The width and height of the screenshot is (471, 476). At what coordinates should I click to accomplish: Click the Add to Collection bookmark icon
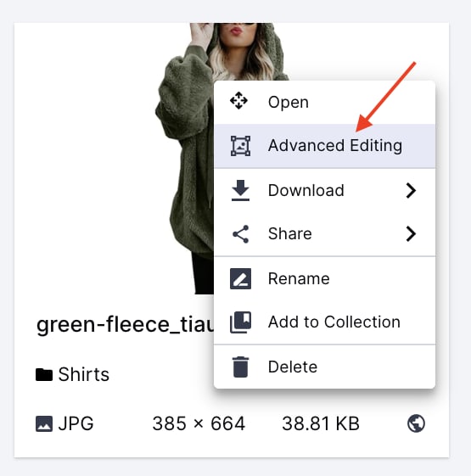pyautogui.click(x=240, y=322)
